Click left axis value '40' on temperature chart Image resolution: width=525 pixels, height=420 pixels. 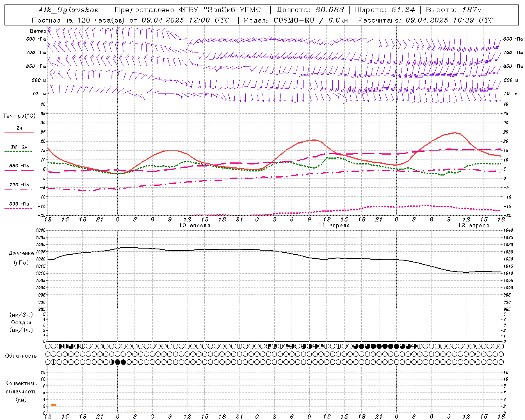(x=43, y=104)
